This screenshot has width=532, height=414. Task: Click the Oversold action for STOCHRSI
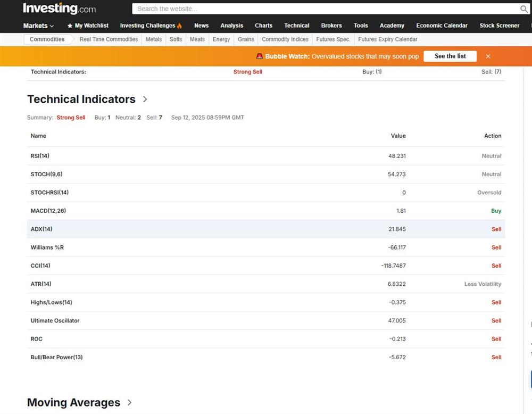coord(489,193)
